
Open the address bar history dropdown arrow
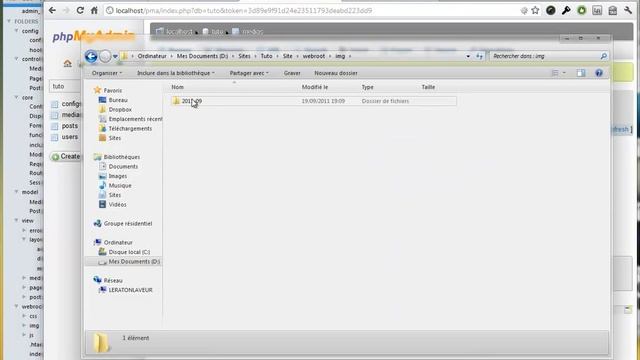tap(468, 56)
